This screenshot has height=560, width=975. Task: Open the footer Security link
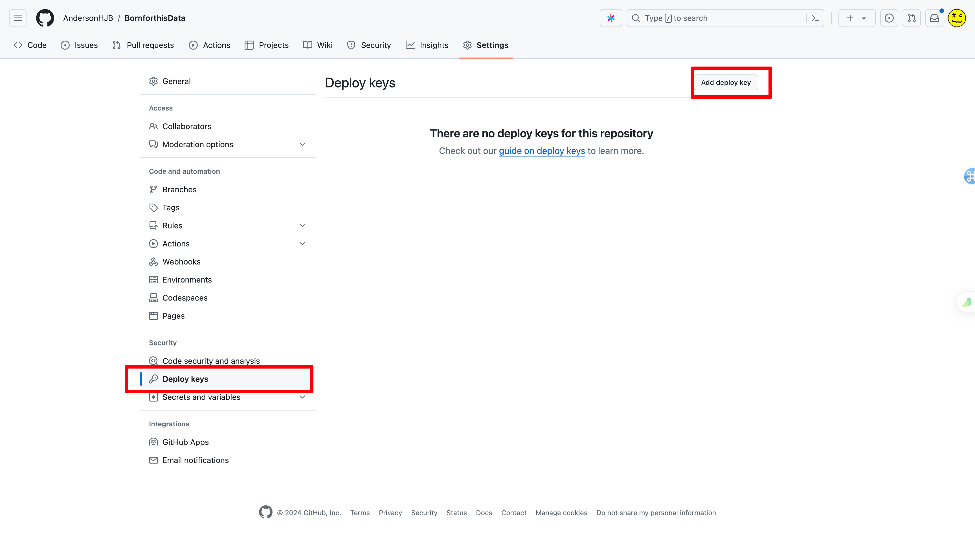pos(424,513)
